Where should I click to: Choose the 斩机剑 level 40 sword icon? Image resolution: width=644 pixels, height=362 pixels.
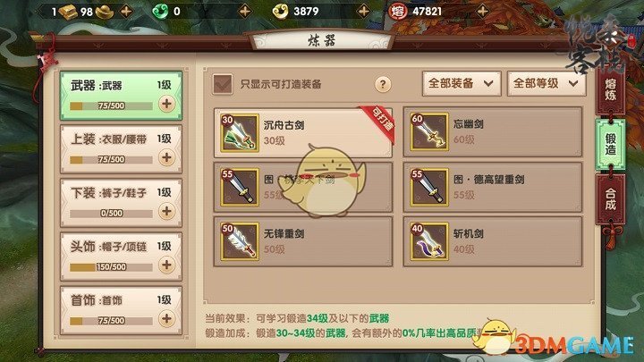click(429, 241)
